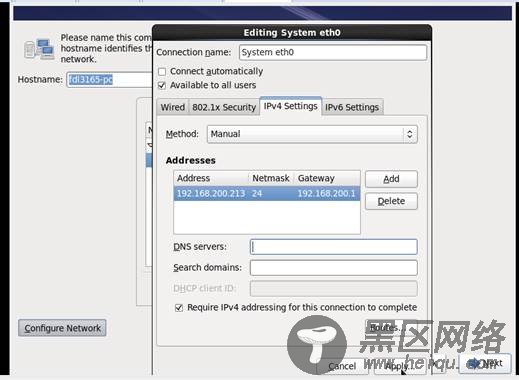The image size is (519, 380).
Task: Uncheck Available to all users
Action: pyautogui.click(x=162, y=86)
